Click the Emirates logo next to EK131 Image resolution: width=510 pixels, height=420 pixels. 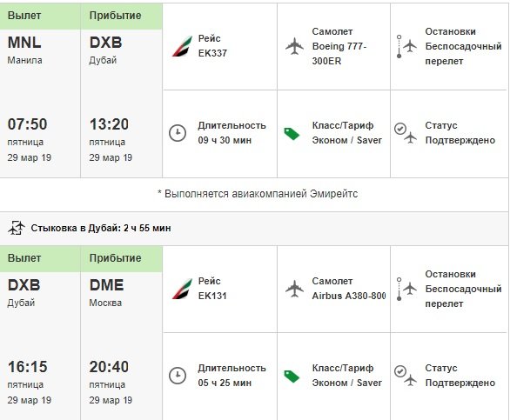click(183, 289)
